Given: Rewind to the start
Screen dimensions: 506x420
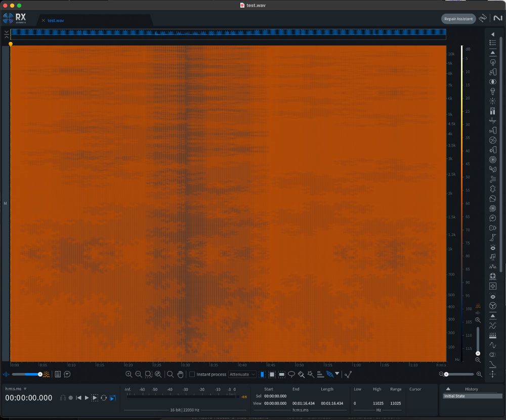Looking at the screenshot, I should pyautogui.click(x=79, y=398).
